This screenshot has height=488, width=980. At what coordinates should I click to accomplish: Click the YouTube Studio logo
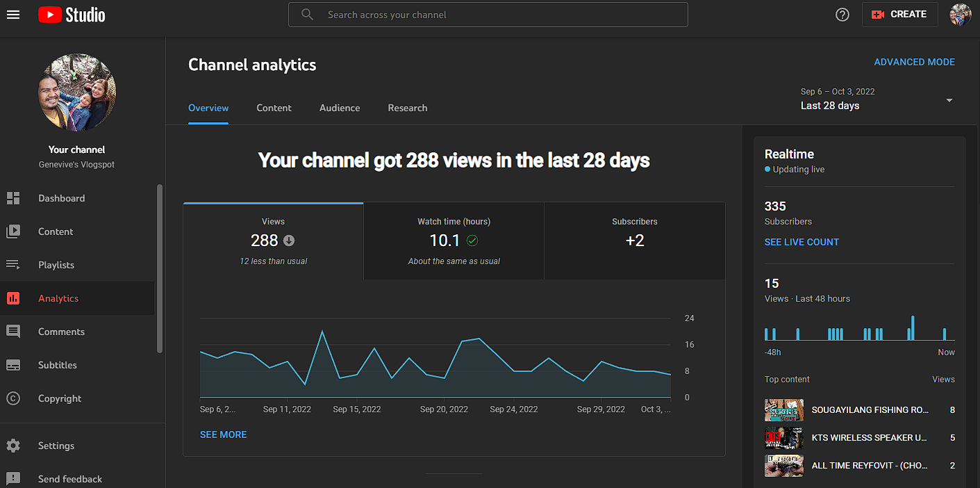pyautogui.click(x=72, y=14)
